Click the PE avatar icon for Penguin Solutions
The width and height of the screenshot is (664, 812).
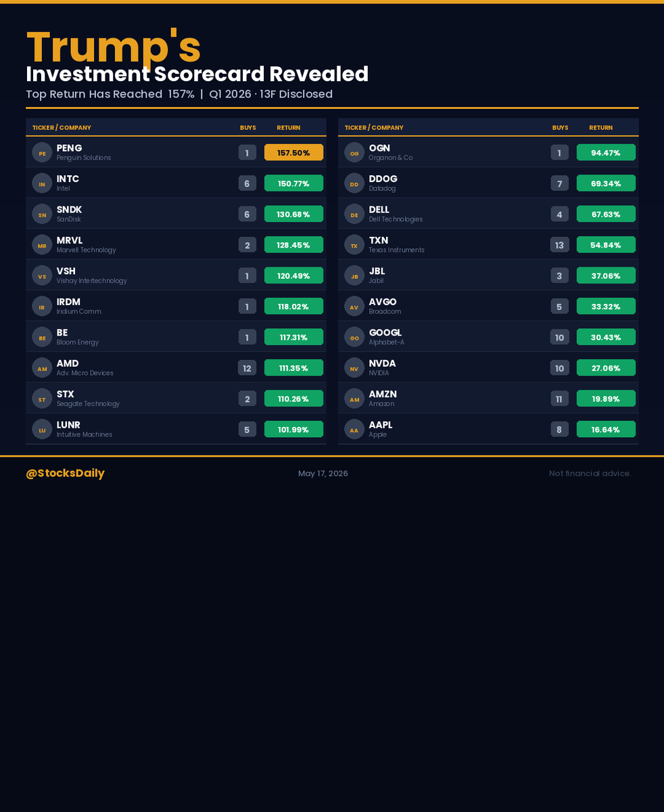click(42, 152)
